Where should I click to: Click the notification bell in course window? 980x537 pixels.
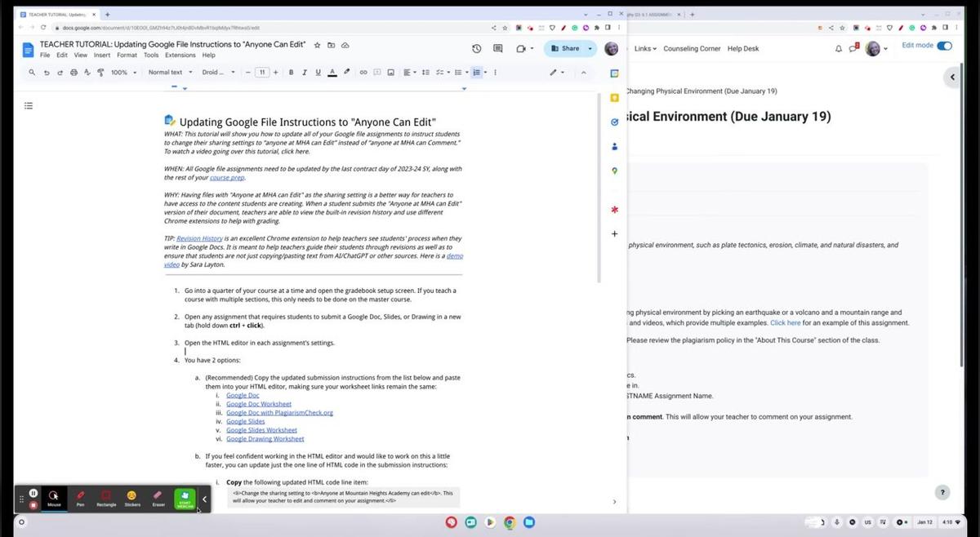(x=838, y=49)
